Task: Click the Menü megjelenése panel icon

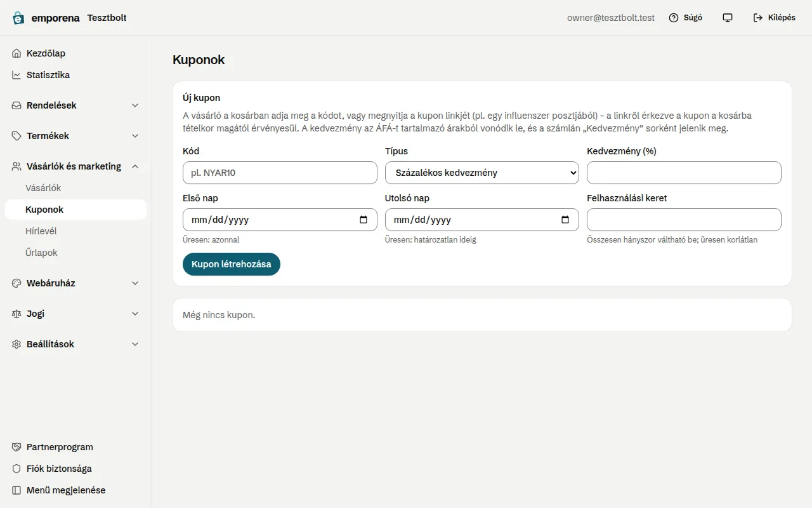Action: pyautogui.click(x=16, y=490)
